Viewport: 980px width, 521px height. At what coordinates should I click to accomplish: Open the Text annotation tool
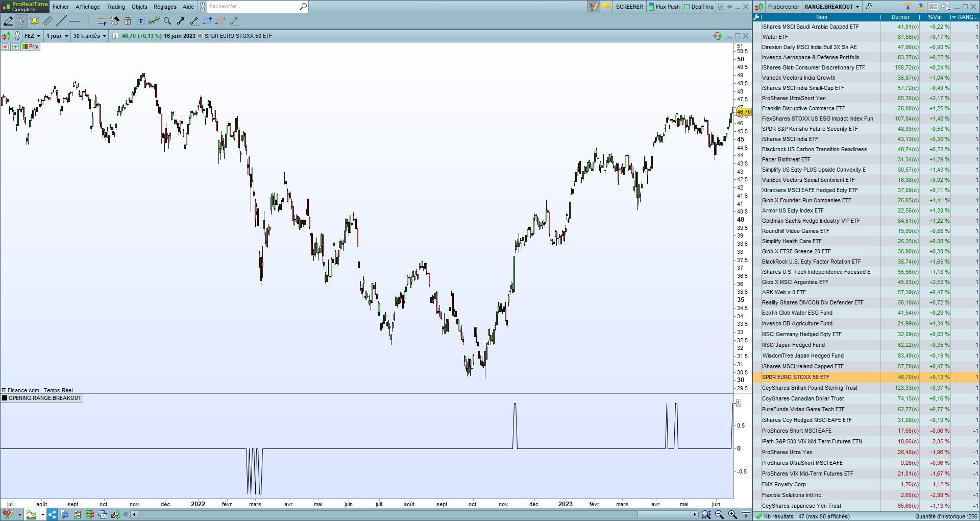point(141,21)
